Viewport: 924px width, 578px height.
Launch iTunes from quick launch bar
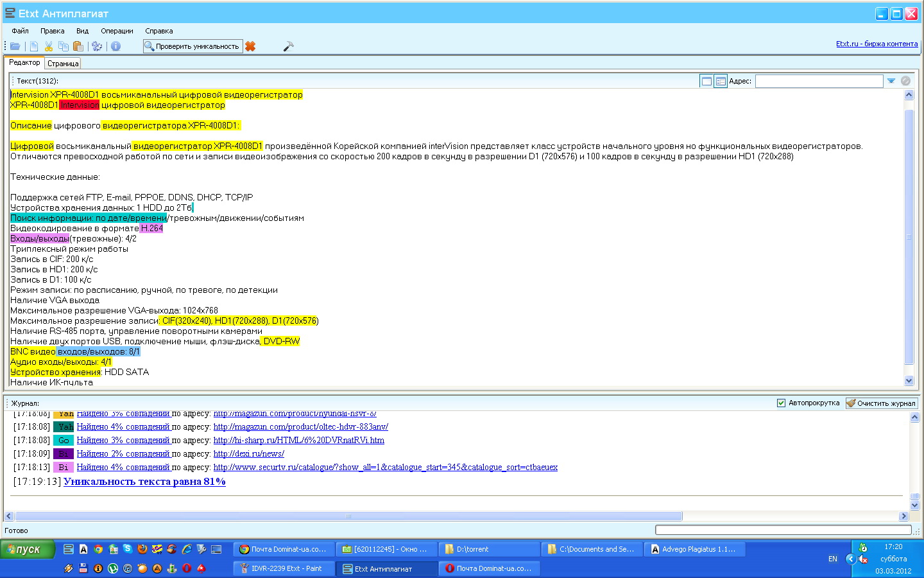pyautogui.click(x=128, y=568)
